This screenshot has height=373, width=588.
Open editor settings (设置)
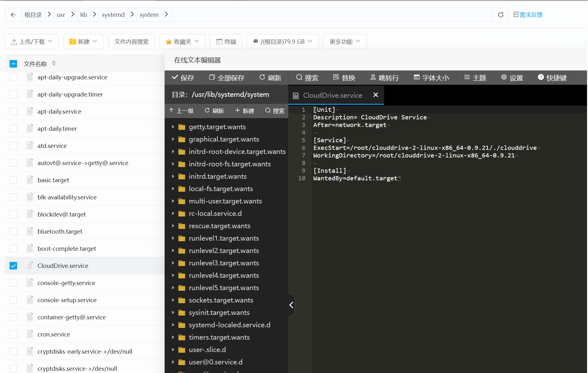click(512, 78)
